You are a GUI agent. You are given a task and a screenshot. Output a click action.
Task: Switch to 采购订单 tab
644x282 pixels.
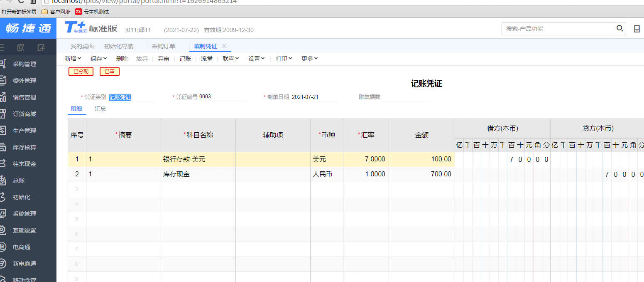(x=164, y=46)
